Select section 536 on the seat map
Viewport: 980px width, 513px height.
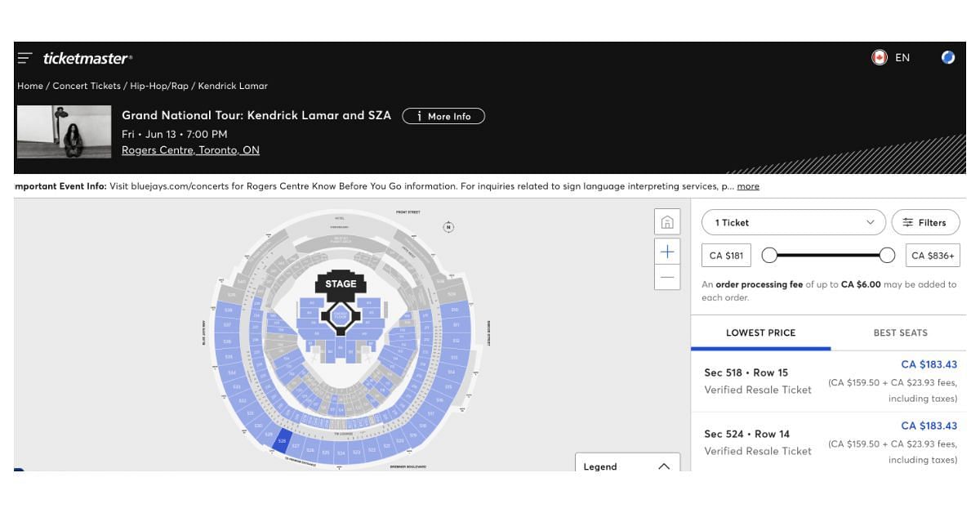[227, 341]
